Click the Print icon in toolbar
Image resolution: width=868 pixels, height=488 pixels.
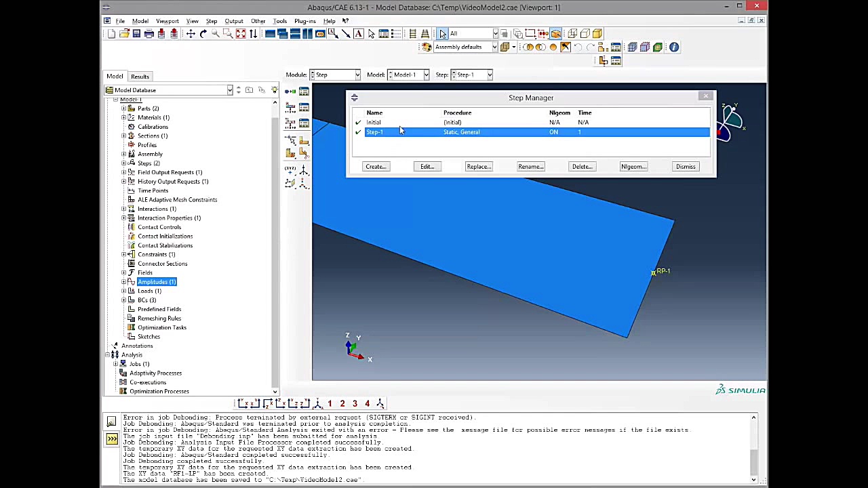click(149, 34)
